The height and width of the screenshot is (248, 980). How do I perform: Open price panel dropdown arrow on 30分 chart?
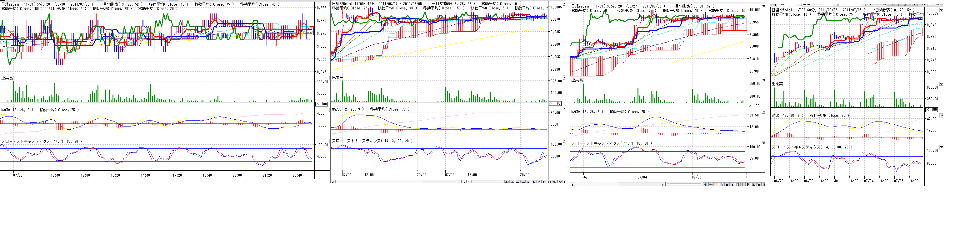click(x=763, y=7)
